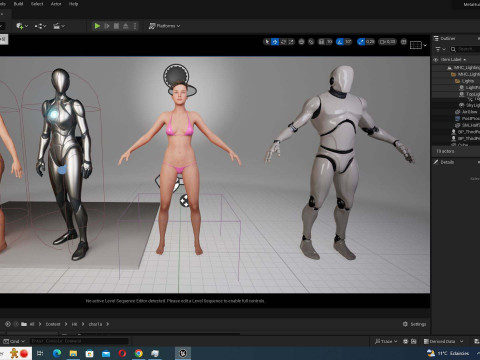Open Task View from taskbar
Image resolution: width=480 pixels, height=360 pixels.
coord(40,353)
